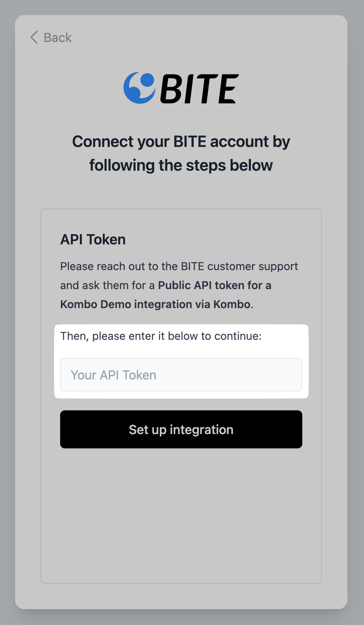Viewport: 364px width, 625px height.
Task: Click the Back chevron arrow icon
Action: pyautogui.click(x=34, y=38)
